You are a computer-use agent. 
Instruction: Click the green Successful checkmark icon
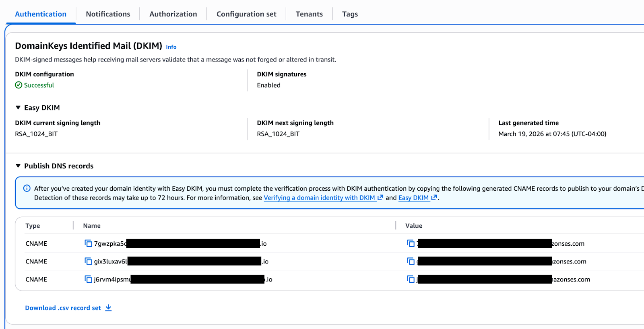(19, 85)
